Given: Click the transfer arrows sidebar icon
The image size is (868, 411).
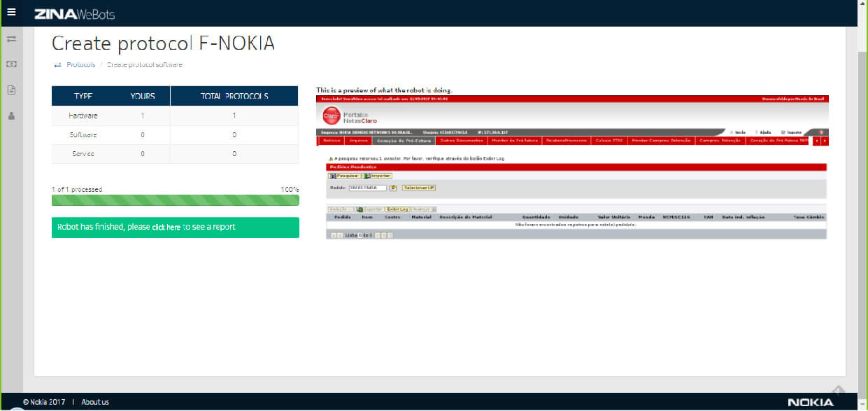Looking at the screenshot, I should pos(11,39).
